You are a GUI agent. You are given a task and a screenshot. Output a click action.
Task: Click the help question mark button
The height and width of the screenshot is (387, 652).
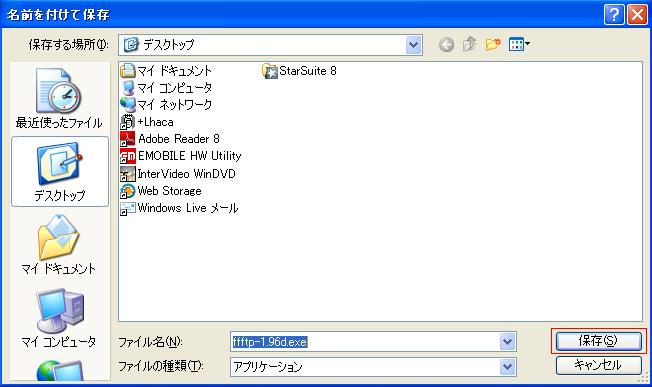click(614, 15)
